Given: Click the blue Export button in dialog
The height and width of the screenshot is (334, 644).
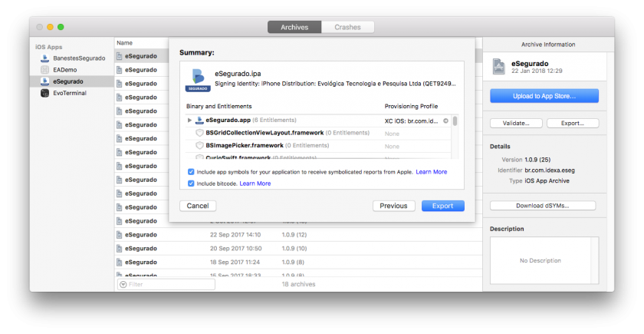Looking at the screenshot, I should (x=442, y=206).
